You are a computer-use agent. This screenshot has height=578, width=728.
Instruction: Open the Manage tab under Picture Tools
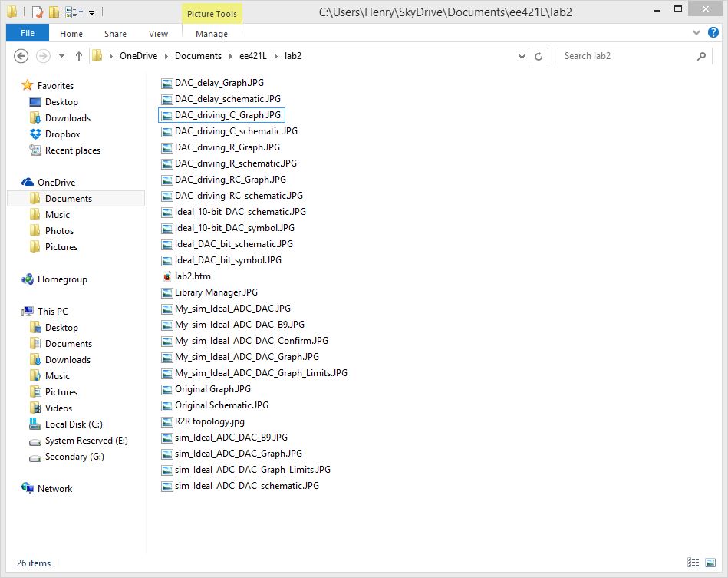211,34
